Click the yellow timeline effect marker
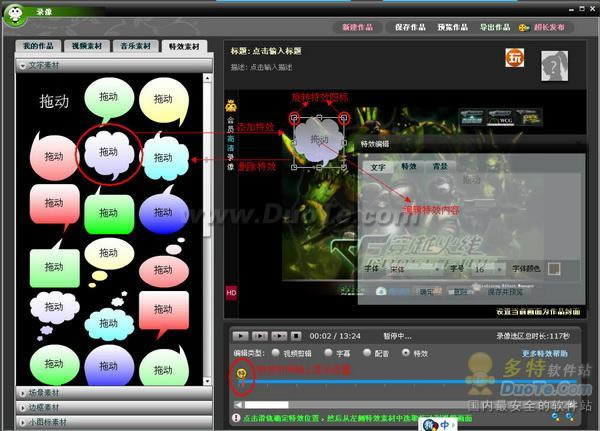 (x=242, y=374)
